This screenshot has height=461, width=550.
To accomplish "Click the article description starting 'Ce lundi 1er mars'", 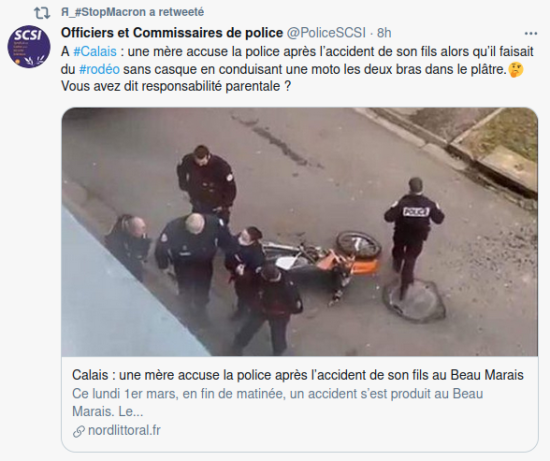I will (x=277, y=402).
